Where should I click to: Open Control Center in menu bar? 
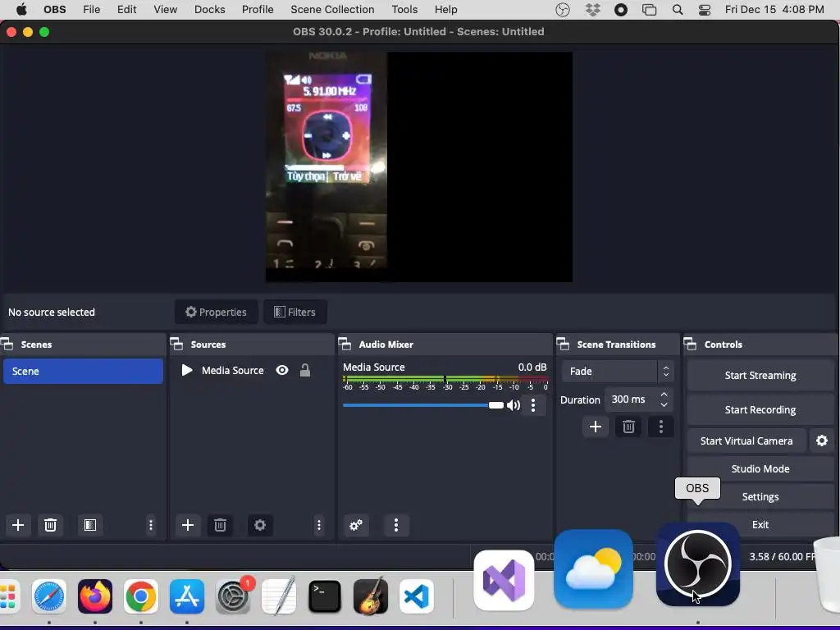coord(705,10)
